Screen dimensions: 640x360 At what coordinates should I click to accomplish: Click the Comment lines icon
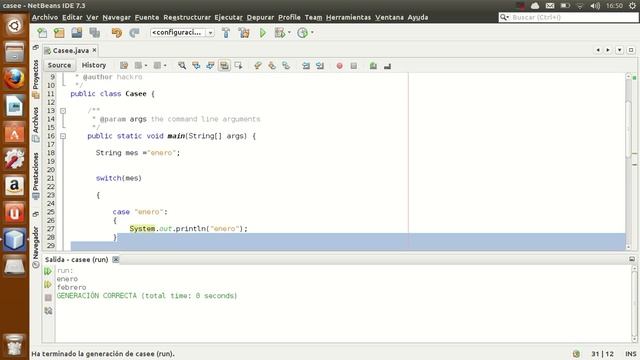373,65
